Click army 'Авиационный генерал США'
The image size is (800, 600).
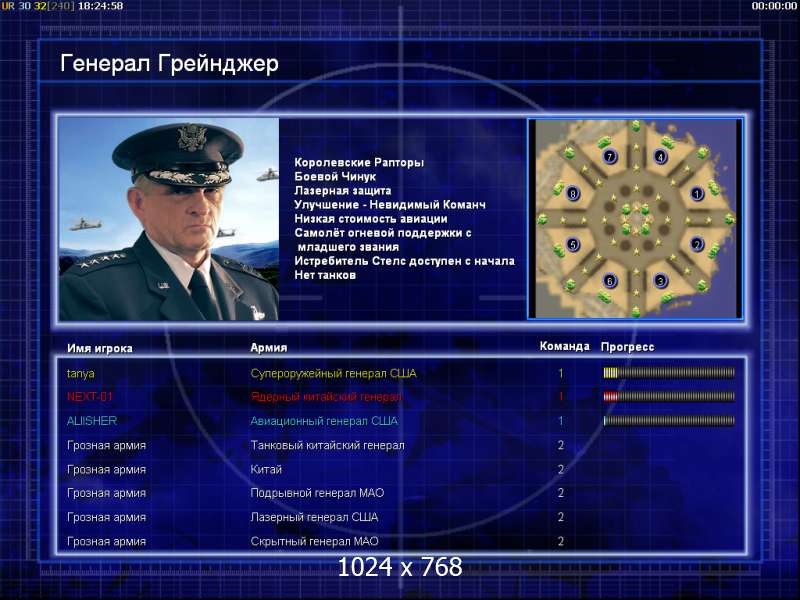pos(324,421)
